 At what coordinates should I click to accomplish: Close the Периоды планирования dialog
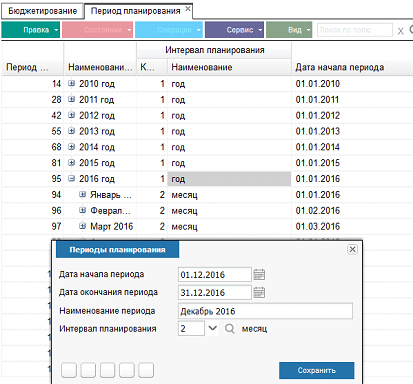(352, 249)
